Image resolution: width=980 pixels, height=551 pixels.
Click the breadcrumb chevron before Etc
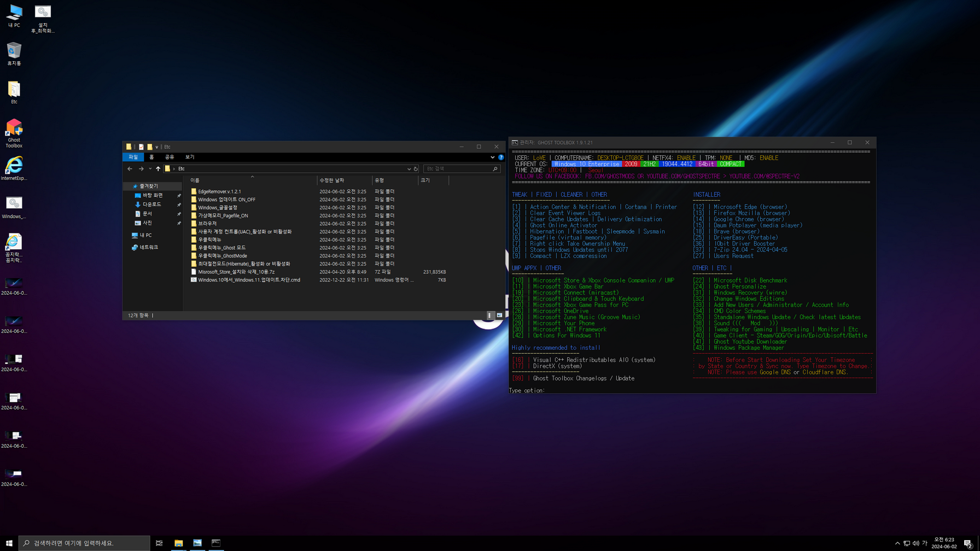pos(174,169)
